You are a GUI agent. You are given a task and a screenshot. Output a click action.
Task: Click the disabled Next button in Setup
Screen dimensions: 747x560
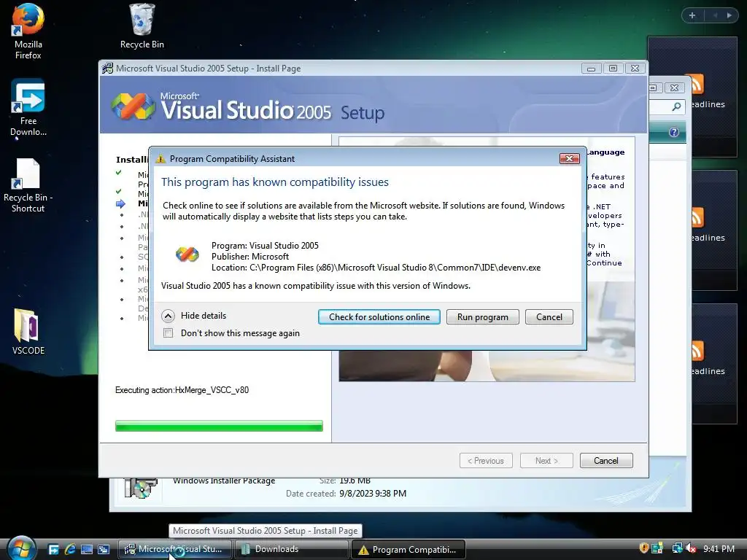(546, 461)
